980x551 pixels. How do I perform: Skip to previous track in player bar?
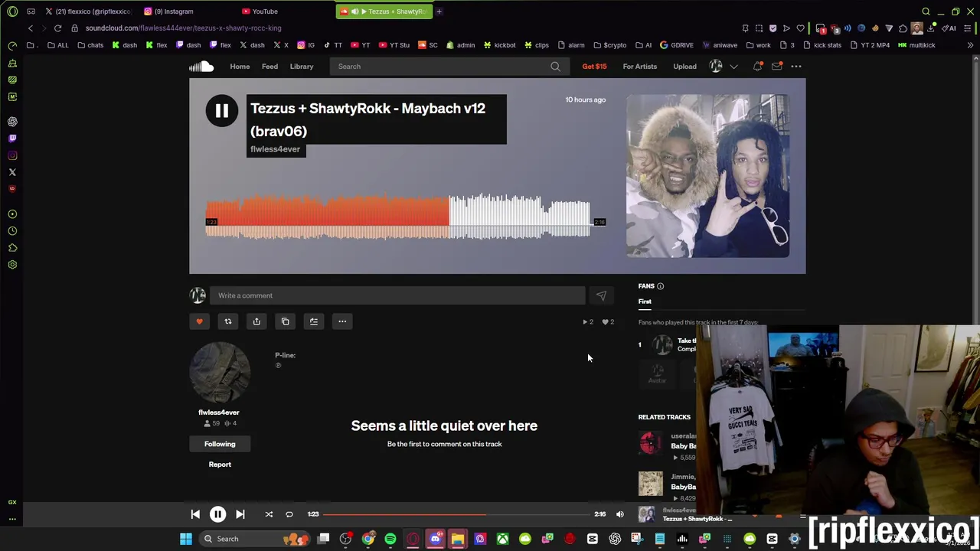(195, 514)
